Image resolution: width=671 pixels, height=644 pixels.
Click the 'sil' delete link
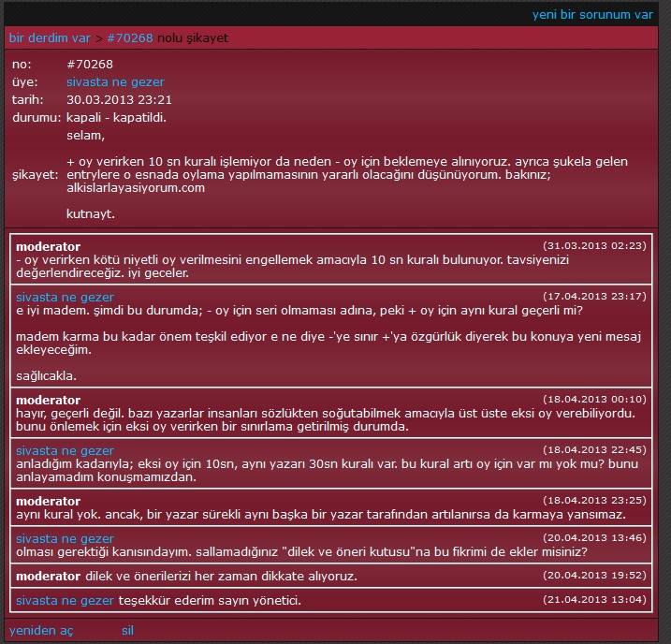127,630
